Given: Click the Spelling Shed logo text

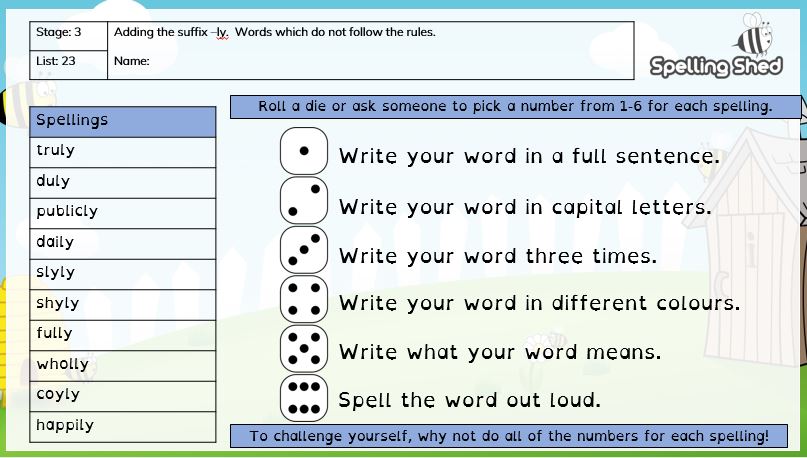Looking at the screenshot, I should click(x=716, y=66).
